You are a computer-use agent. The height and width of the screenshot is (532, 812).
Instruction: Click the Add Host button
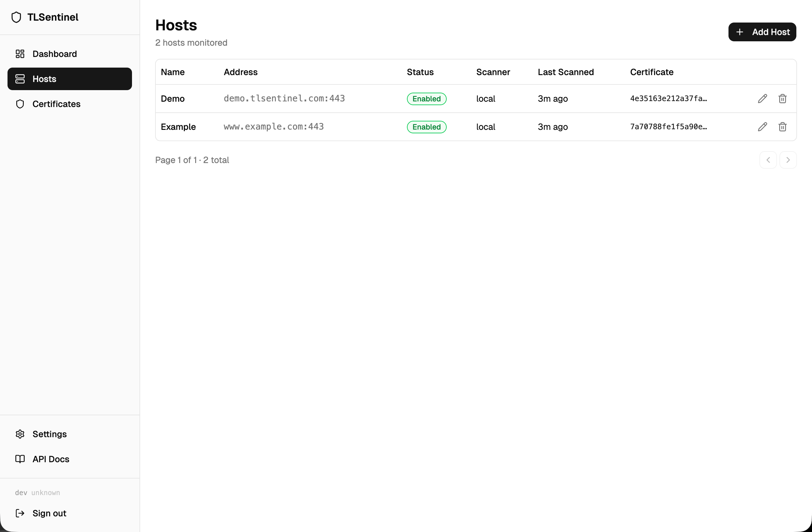click(762, 32)
